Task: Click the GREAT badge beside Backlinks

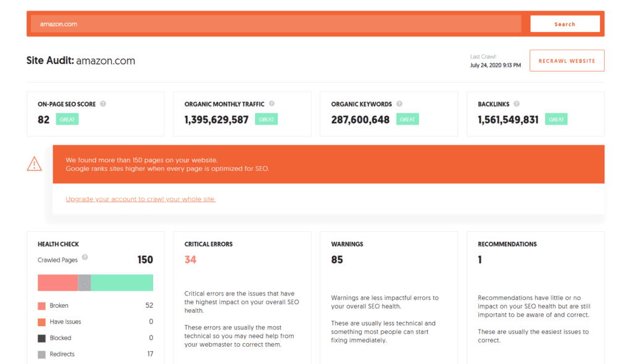Action: point(556,119)
